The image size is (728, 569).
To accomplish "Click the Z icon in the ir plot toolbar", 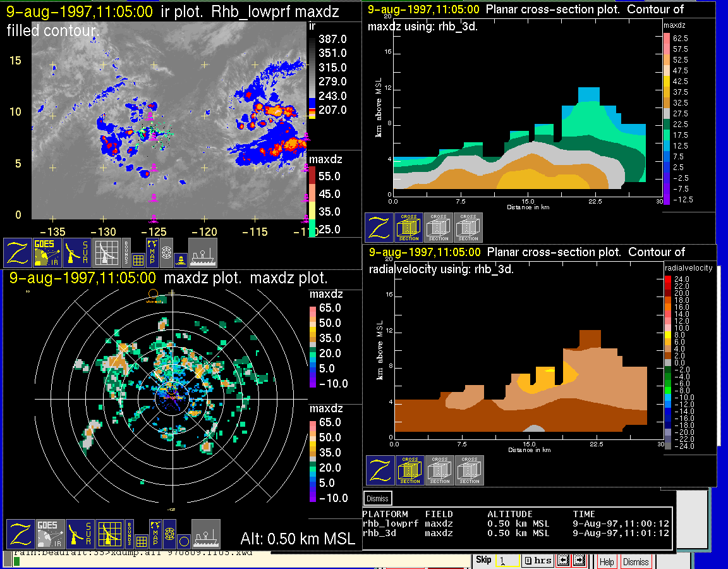I will click(x=17, y=252).
